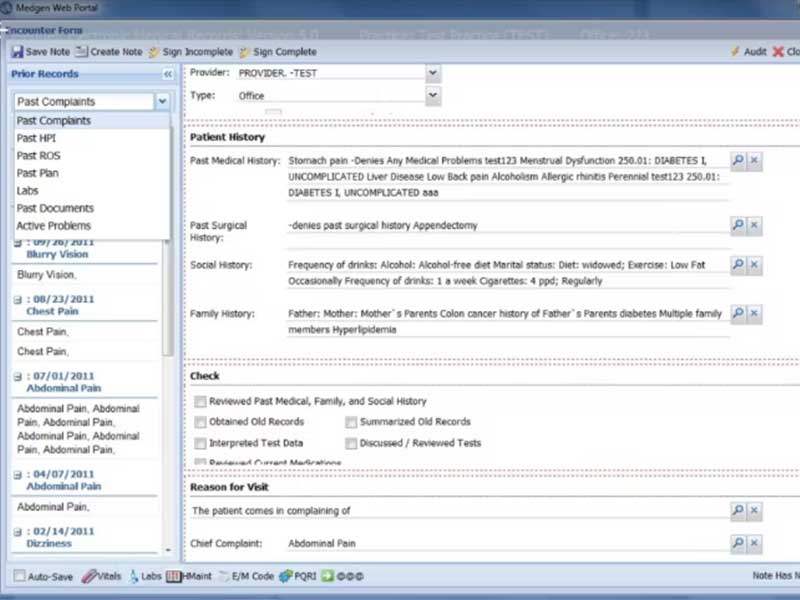The width and height of the screenshot is (800, 600).
Task: Click the Sign Incomplete pencil icon
Action: coord(154,52)
